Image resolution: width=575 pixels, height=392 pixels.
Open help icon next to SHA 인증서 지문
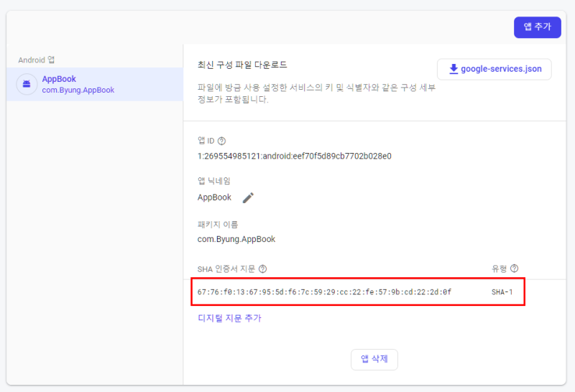pos(262,269)
